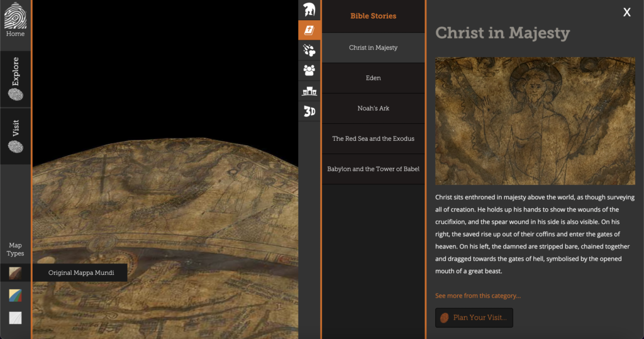This screenshot has width=644, height=339.
Task: Select the castle towns icon
Action: [309, 91]
